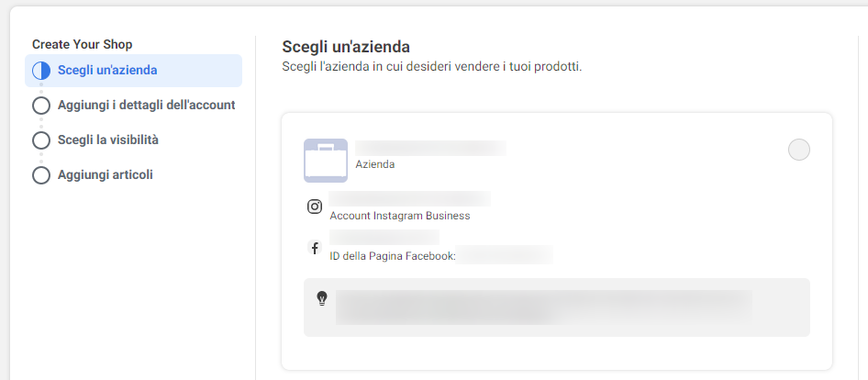868x380 pixels.
Task: Click the Account Instagram Business label
Action: 400,217
